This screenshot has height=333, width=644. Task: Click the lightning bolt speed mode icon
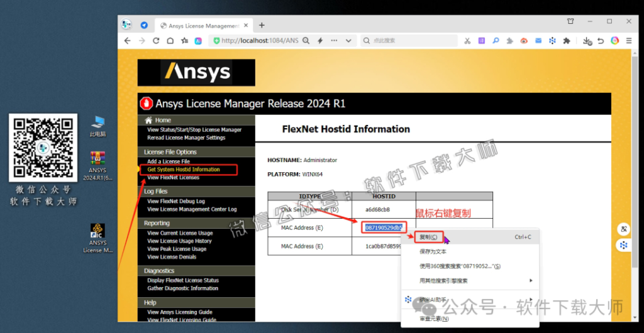click(x=320, y=41)
